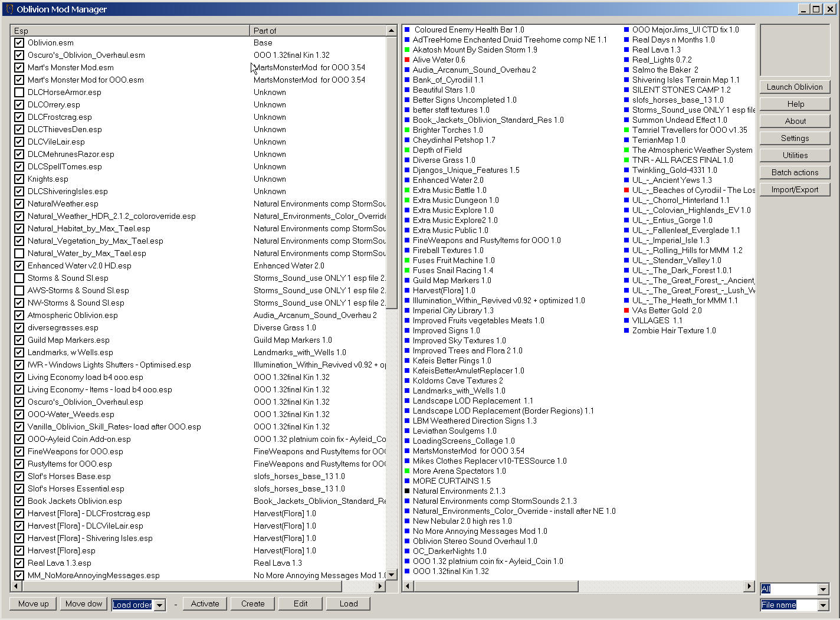Click the mod list horizontal scroll right arrow
840x620 pixels.
coord(749,586)
